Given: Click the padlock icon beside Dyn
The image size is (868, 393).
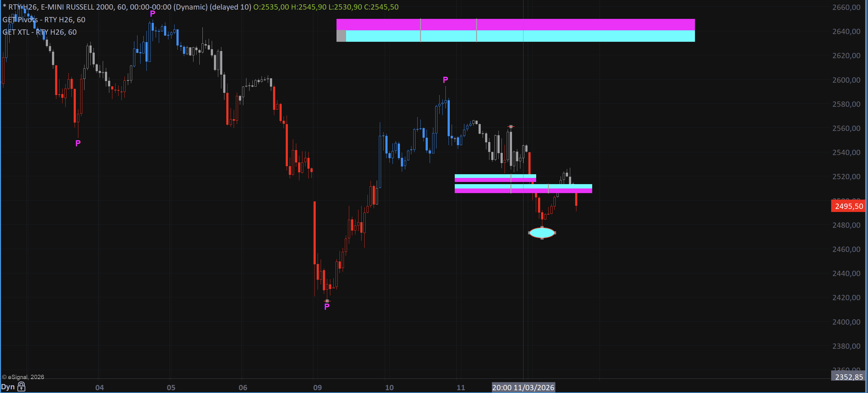Looking at the screenshot, I should coord(21,387).
